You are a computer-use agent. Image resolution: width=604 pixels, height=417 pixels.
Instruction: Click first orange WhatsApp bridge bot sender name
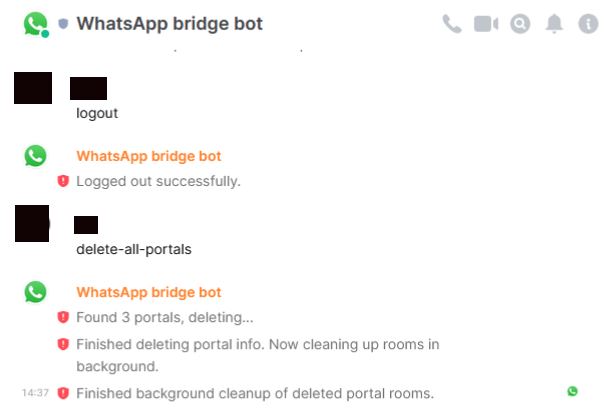click(149, 156)
